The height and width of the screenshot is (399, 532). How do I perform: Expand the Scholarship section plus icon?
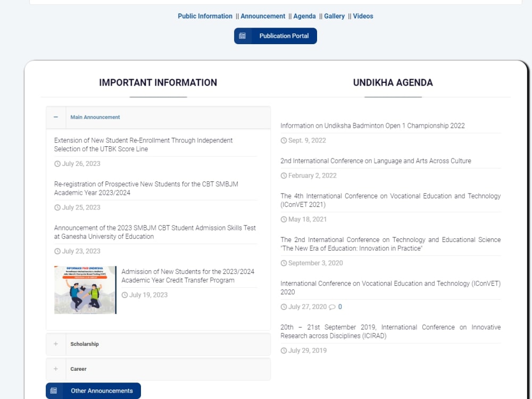[56, 344]
